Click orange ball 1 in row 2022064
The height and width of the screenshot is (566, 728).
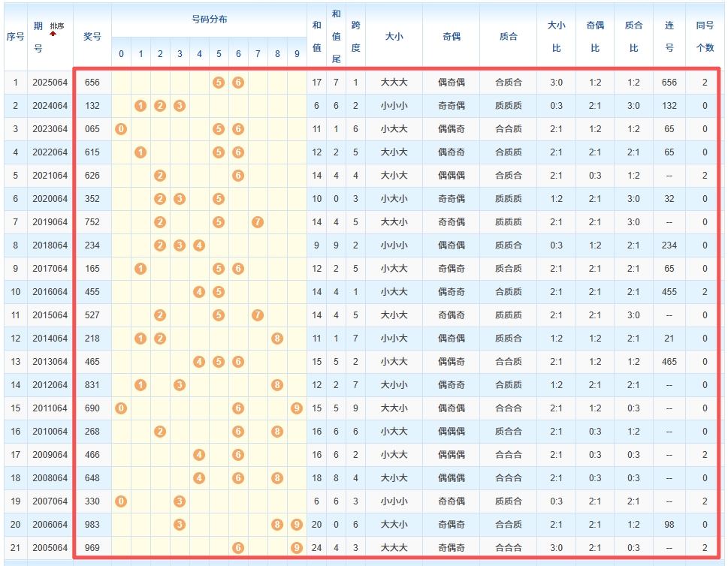pos(140,152)
